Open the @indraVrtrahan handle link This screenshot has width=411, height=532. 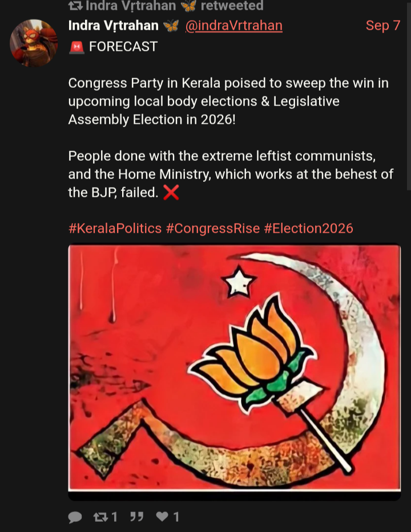[x=233, y=26]
